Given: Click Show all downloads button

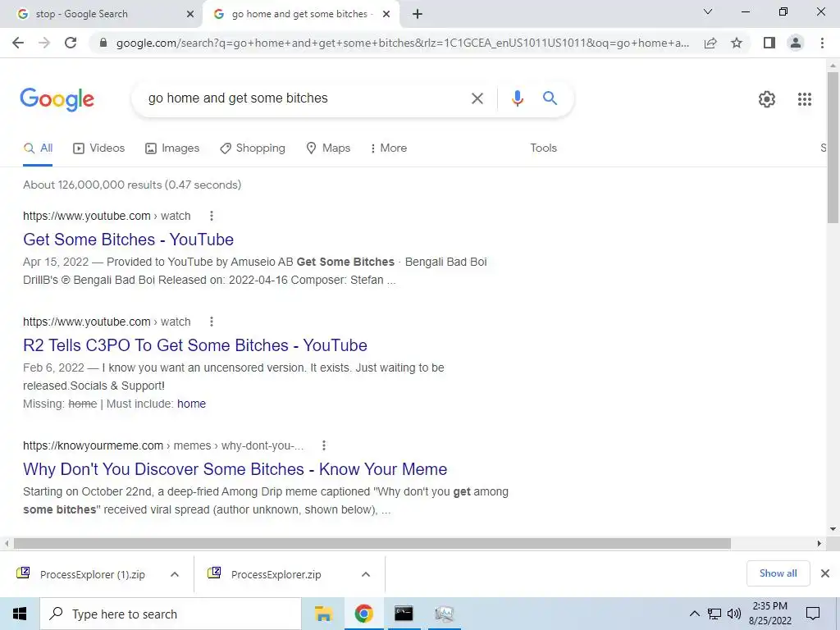Looking at the screenshot, I should [x=778, y=573].
